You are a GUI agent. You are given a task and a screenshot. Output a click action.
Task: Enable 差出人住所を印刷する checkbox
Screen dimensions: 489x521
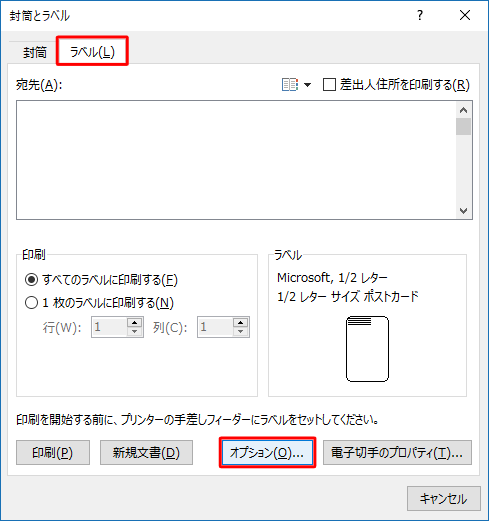click(329, 85)
